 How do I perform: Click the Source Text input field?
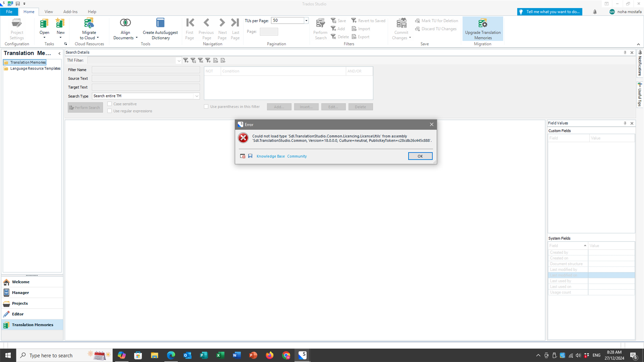pos(146,78)
